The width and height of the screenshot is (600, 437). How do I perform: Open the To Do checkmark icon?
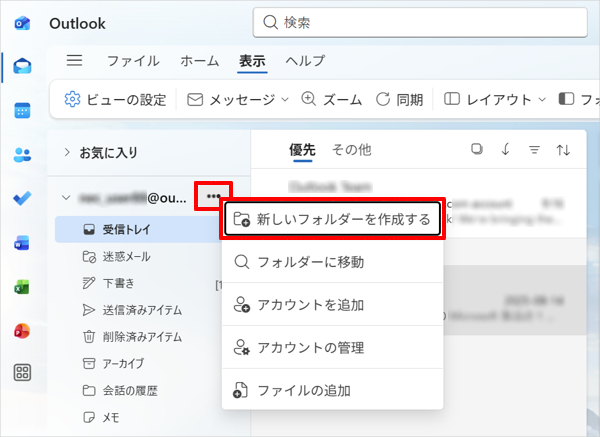tap(22, 198)
